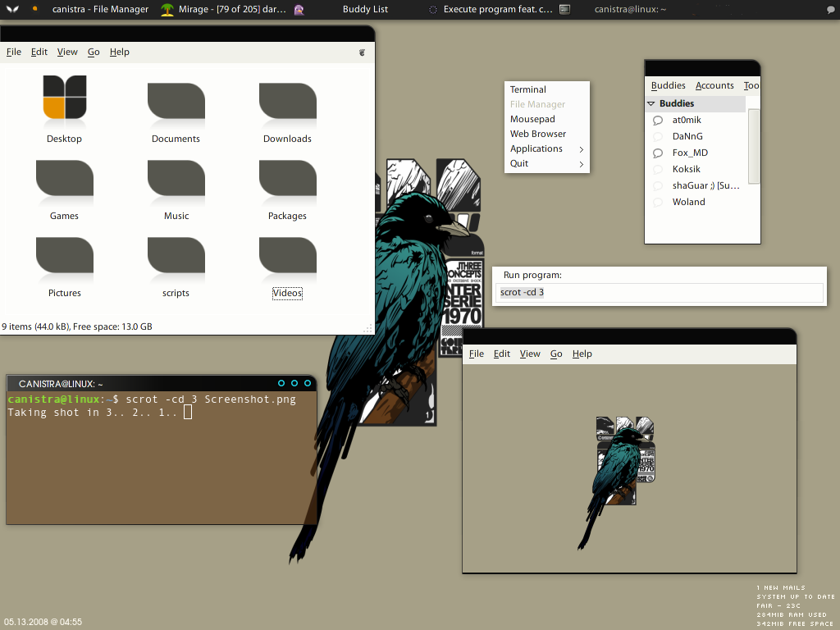Open Tools menu in Buddy List
Screen dimensions: 840x630
[x=751, y=85]
